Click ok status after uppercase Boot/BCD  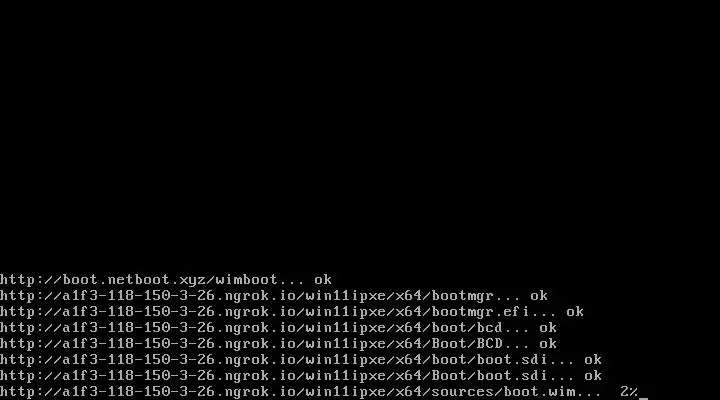tap(548, 344)
